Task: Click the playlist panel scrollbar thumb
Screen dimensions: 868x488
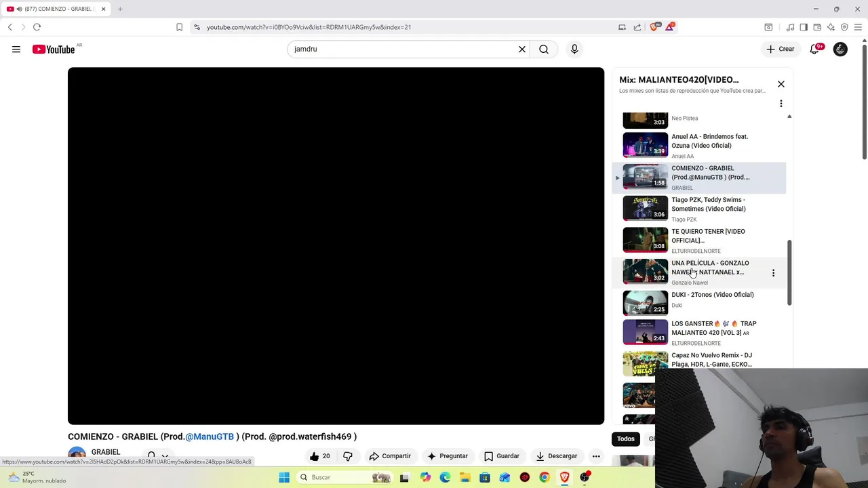Action: point(789,271)
